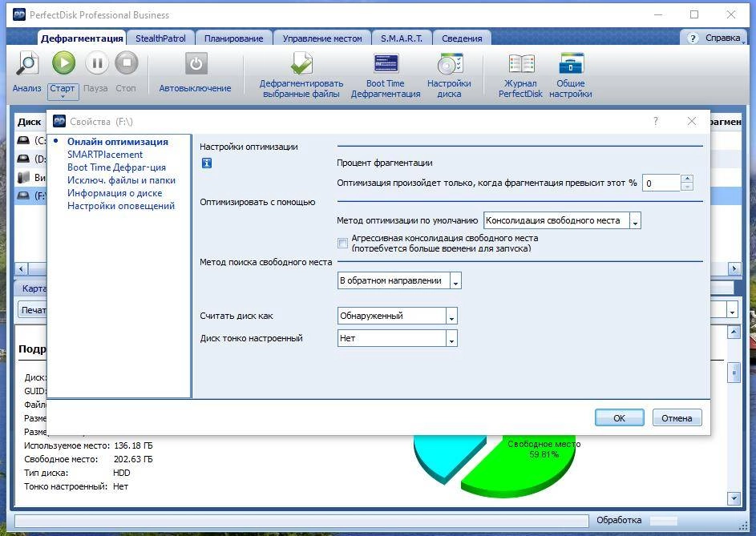Open General settings toolbox icon
Image resolution: width=756 pixels, height=536 pixels.
point(571,63)
